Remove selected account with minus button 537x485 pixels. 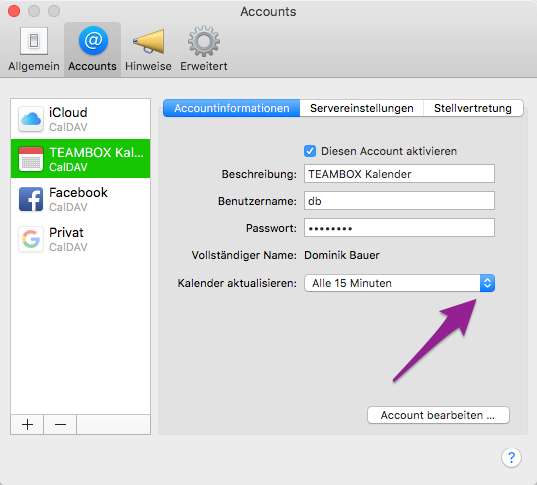pos(60,425)
